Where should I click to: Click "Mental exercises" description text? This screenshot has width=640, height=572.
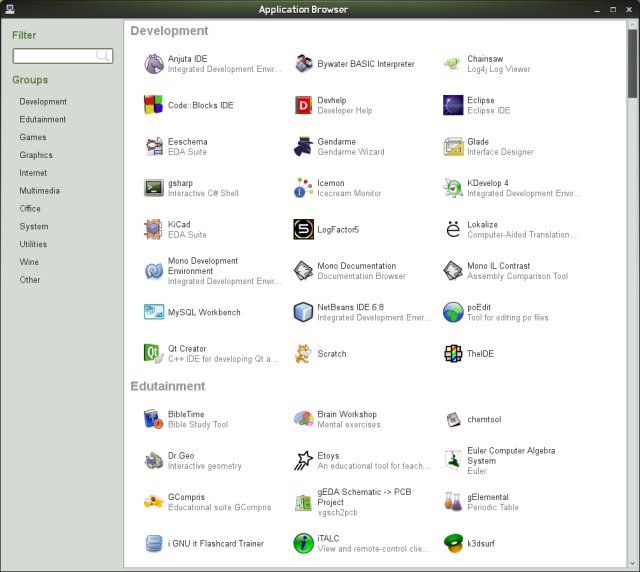pos(349,425)
